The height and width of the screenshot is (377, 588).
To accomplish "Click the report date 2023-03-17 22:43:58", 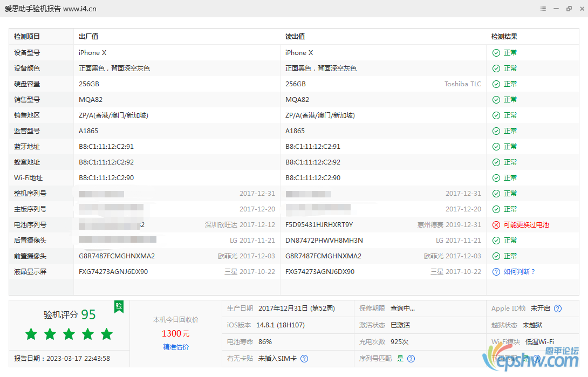I will [x=78, y=359].
